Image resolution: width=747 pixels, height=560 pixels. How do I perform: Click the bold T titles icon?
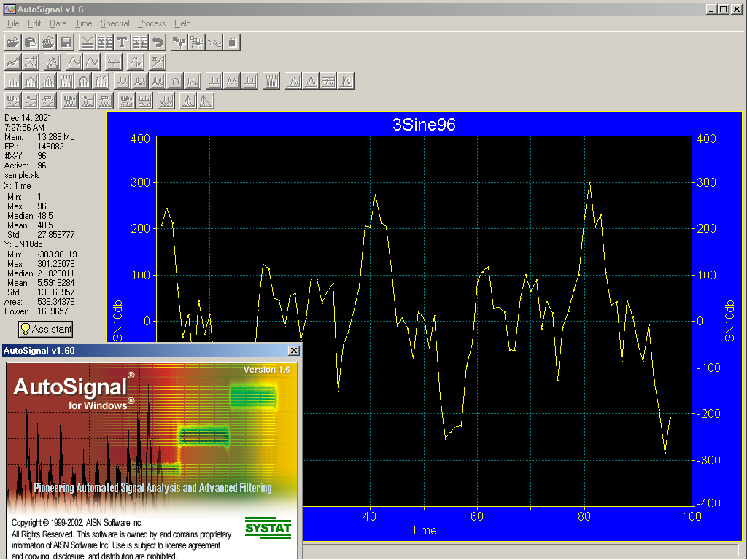tap(123, 42)
